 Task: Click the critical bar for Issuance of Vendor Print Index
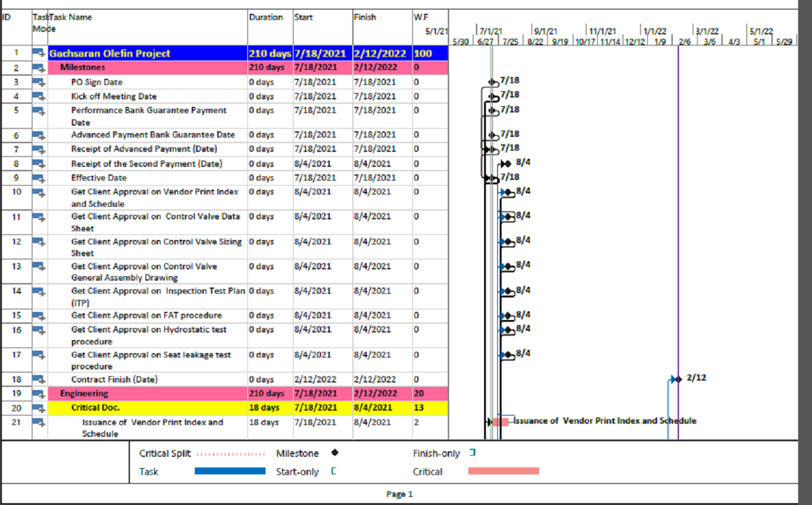point(500,422)
